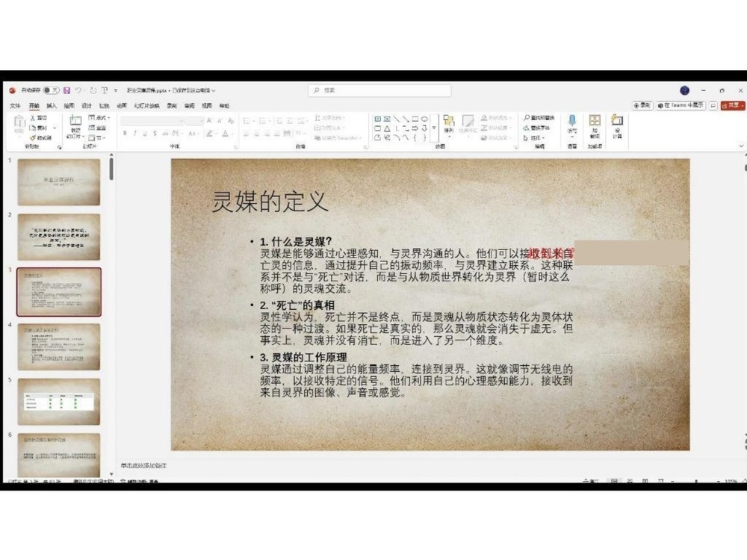Toggle the AutoSave switch

click(x=51, y=90)
